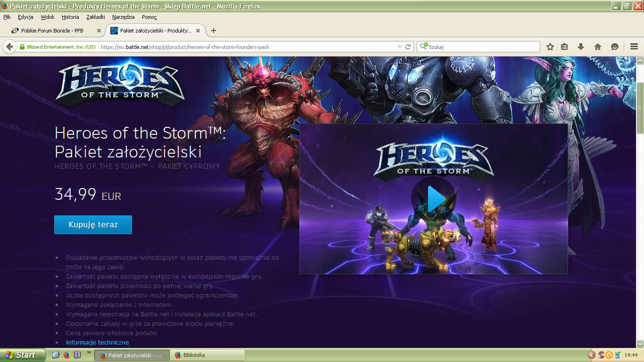
Task: Click the Zawartość pakietu przechodzi note
Action: [140, 286]
